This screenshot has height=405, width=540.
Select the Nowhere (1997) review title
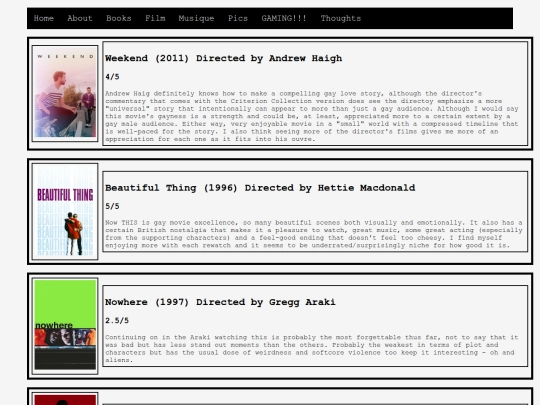coord(220,302)
